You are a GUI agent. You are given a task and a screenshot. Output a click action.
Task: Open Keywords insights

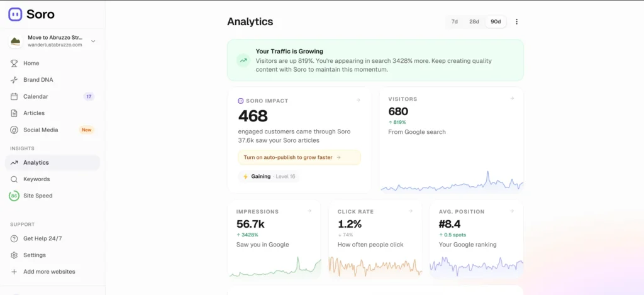coord(52,179)
